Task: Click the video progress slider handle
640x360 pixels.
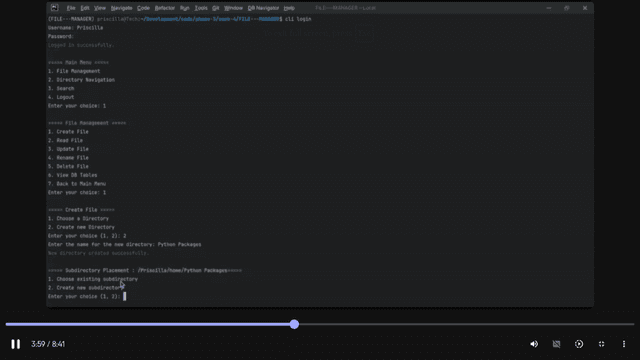Action: [294, 324]
